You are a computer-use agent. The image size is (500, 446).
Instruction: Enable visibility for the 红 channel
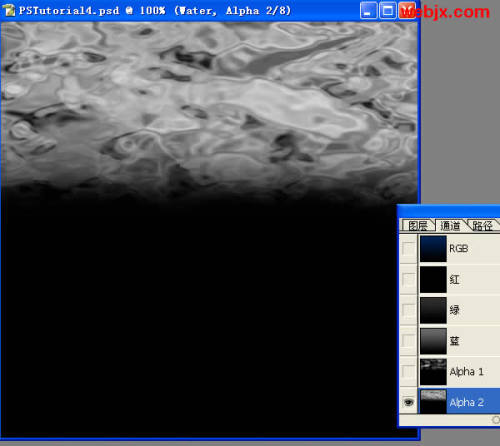[408, 279]
